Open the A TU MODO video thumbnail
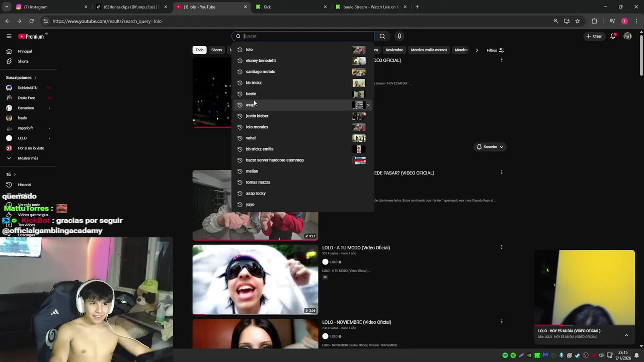 point(255,280)
